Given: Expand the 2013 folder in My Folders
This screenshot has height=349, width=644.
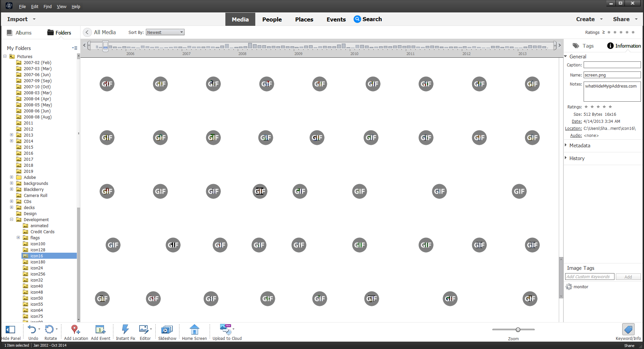Looking at the screenshot, I should click(x=12, y=135).
